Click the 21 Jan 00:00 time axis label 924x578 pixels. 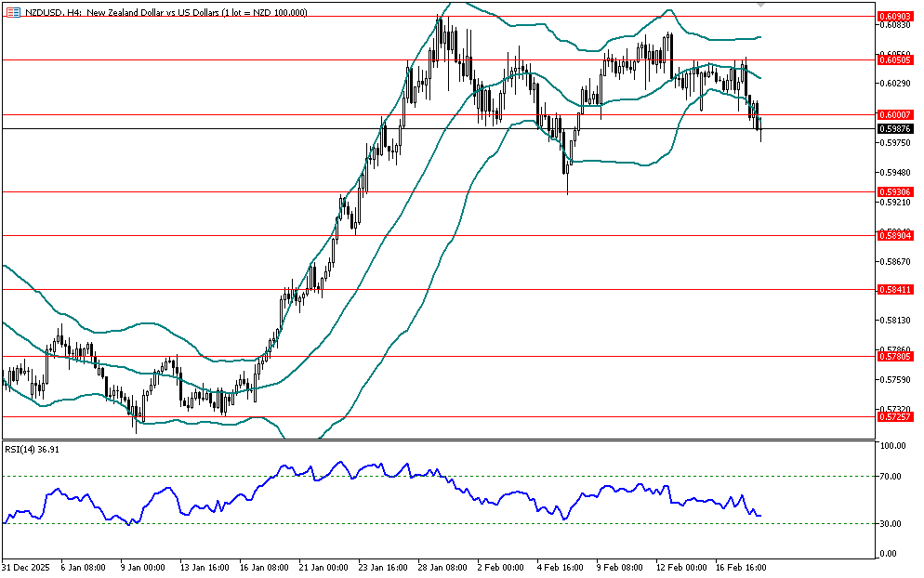[324, 566]
